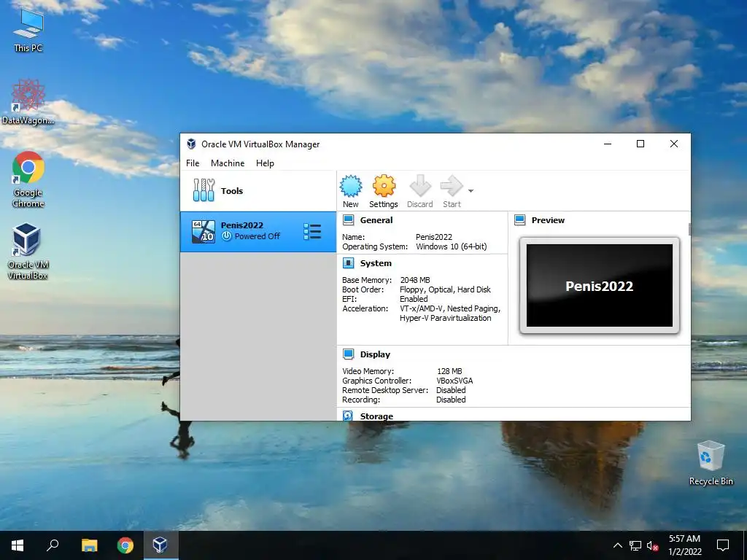Click the VirtualBox taskbar button
This screenshot has height=560, width=747.
[x=160, y=545]
